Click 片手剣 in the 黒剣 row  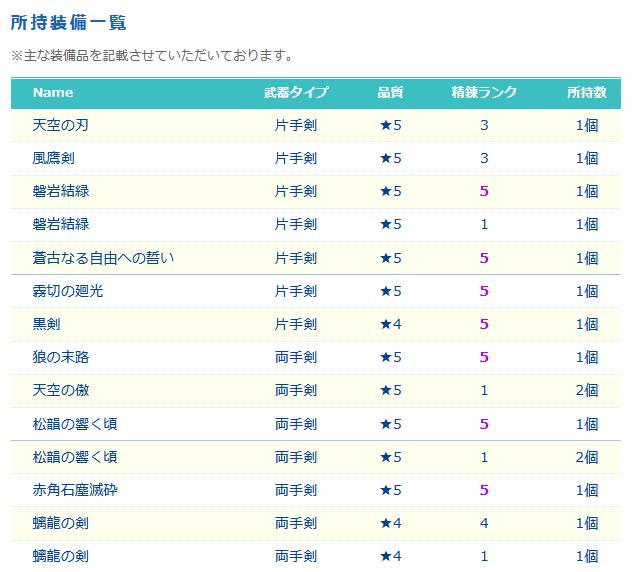point(296,324)
